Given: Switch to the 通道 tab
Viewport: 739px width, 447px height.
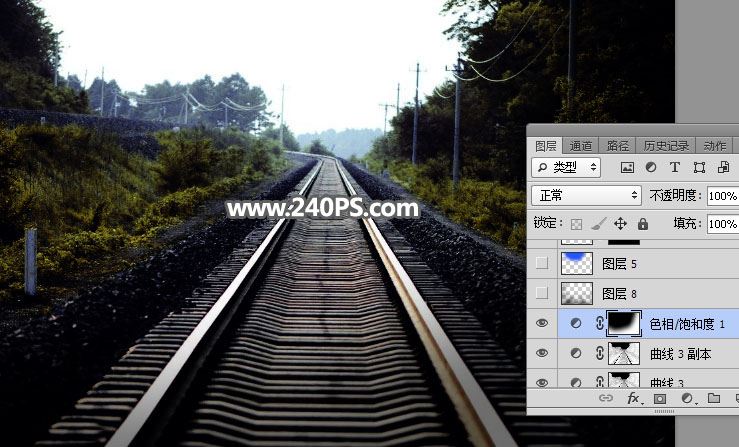Looking at the screenshot, I should click(x=581, y=146).
